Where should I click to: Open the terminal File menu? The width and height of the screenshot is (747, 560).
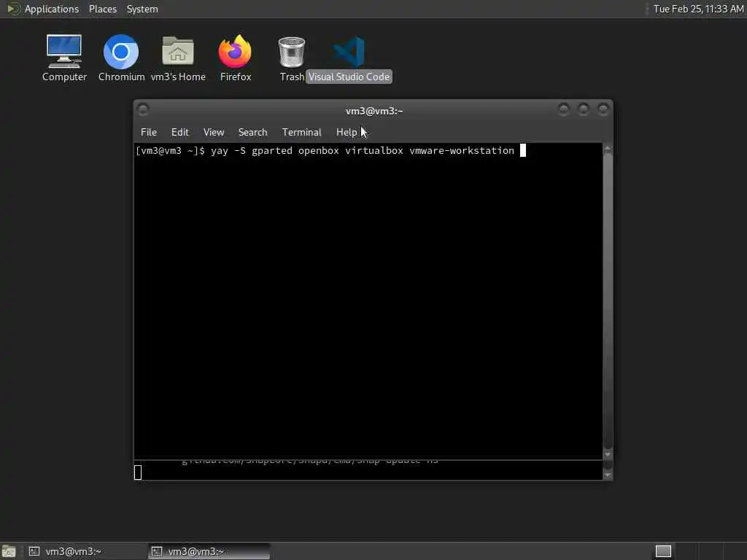tap(149, 133)
